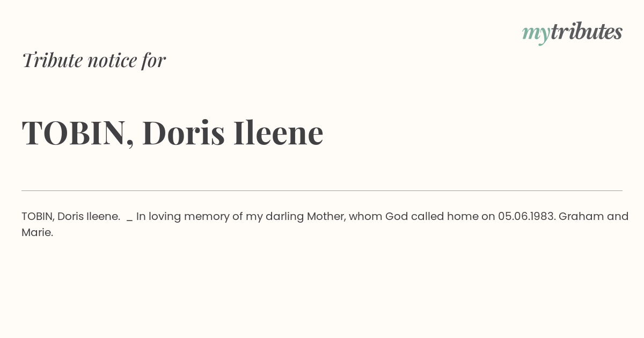
Task: Click the horizontal divider line below the title
Action: tap(322, 190)
